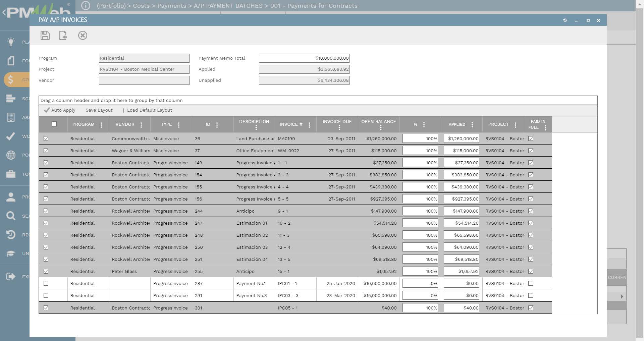
Task: Click the $15,000,000.00 open balance cell
Action: 379,295
